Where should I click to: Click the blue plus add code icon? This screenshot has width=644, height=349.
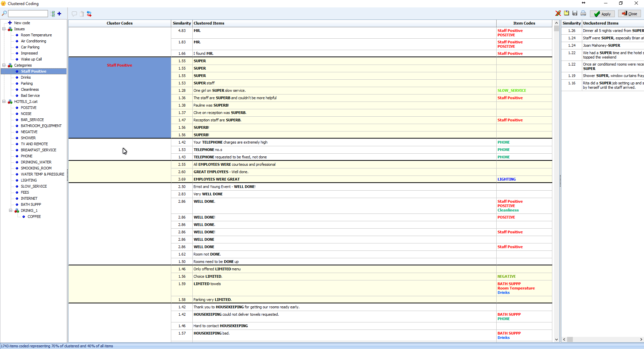[x=59, y=13]
